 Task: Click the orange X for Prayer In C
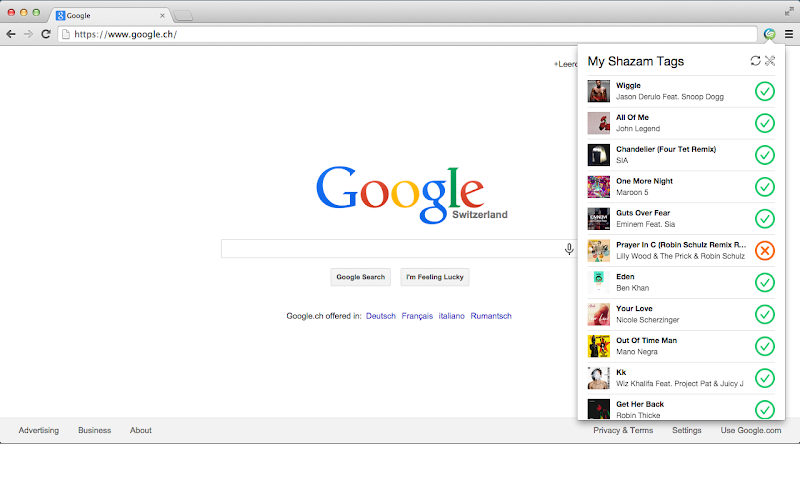point(764,251)
